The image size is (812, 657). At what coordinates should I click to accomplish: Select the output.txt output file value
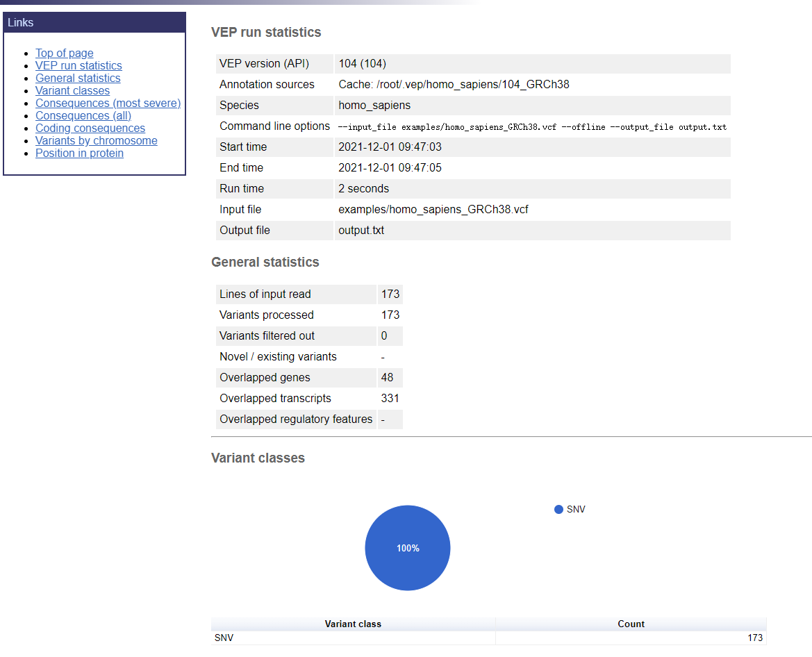click(x=361, y=231)
